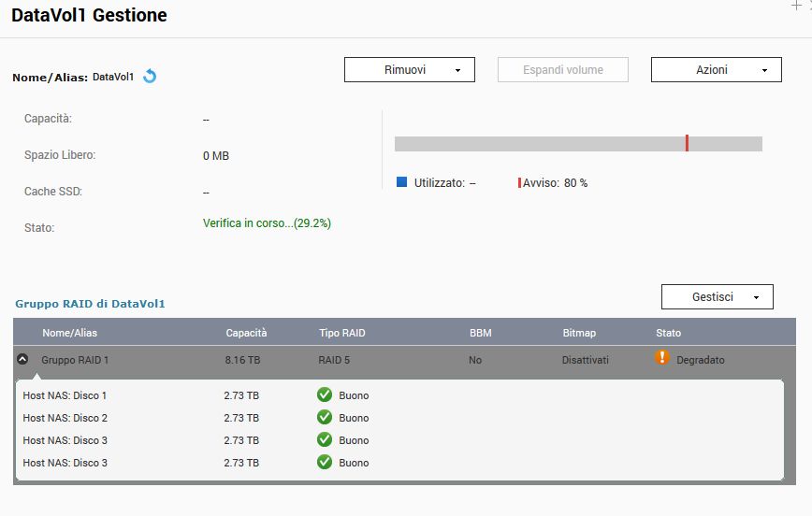Click the red Avviso marker icon in the legend
Viewport: 812px width, 516px height.
[x=519, y=183]
